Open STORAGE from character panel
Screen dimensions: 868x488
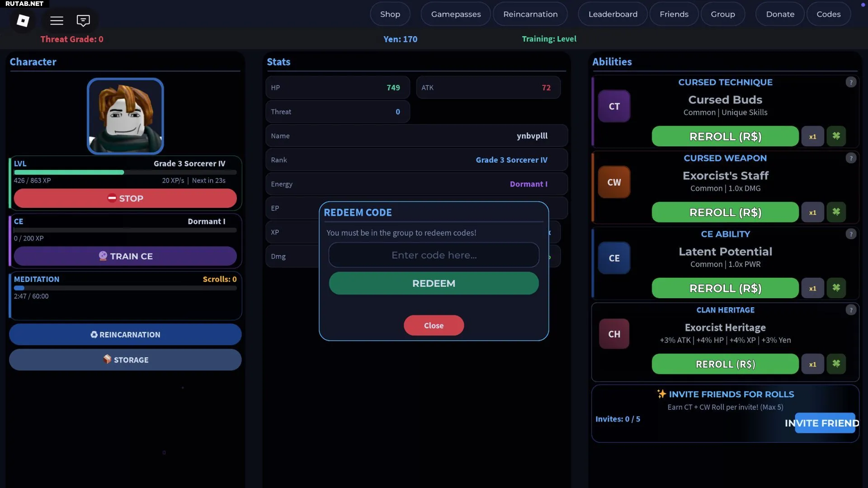point(125,360)
